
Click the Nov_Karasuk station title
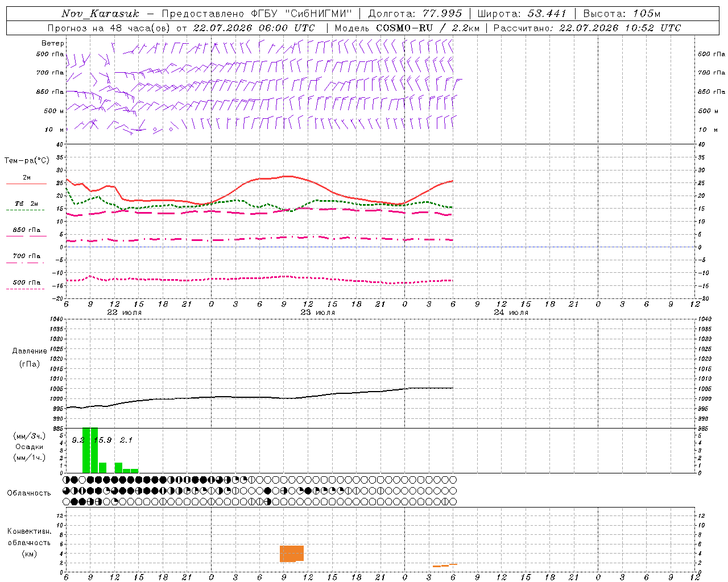tap(100, 14)
